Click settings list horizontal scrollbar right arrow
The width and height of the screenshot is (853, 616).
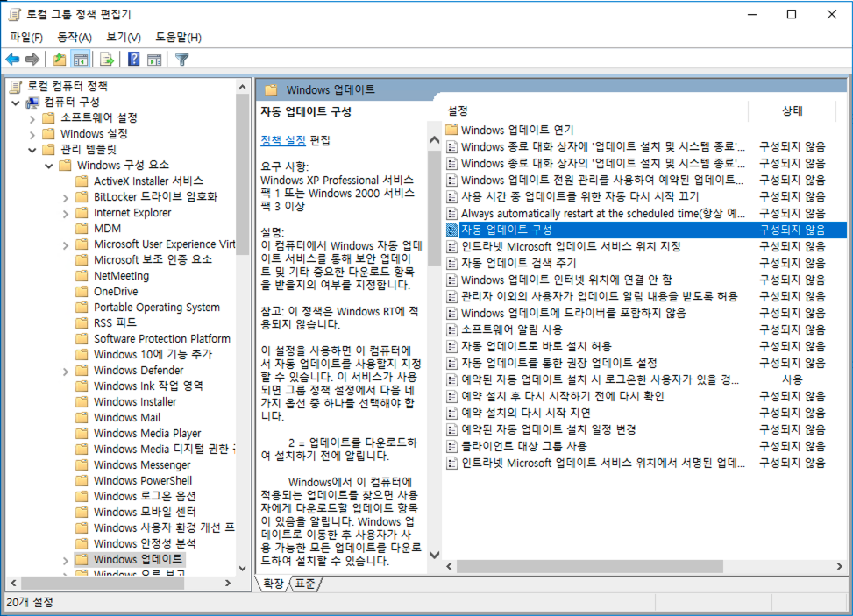pyautogui.click(x=840, y=567)
